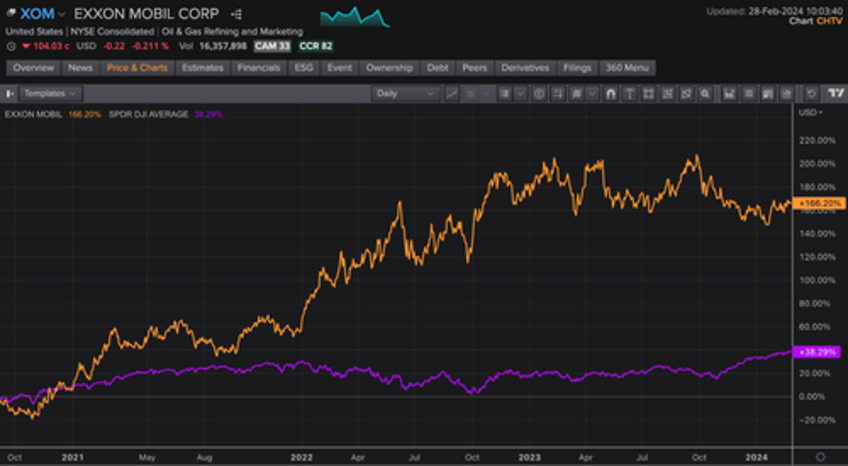Click the data table lines icon
The height and width of the screenshot is (466, 848).
[x=749, y=94]
